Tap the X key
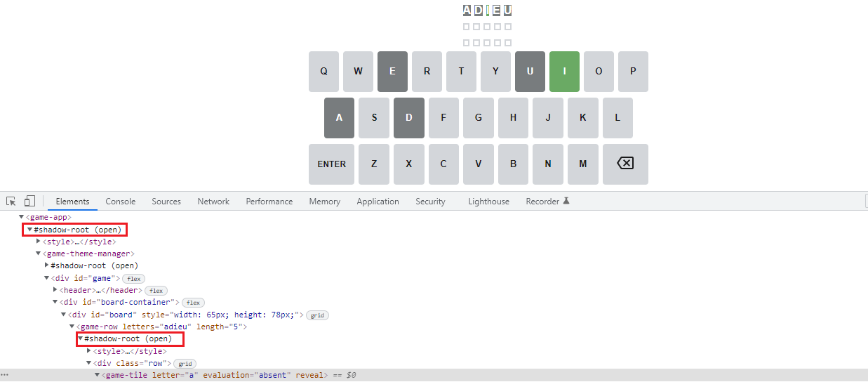The height and width of the screenshot is (382, 868). click(408, 164)
